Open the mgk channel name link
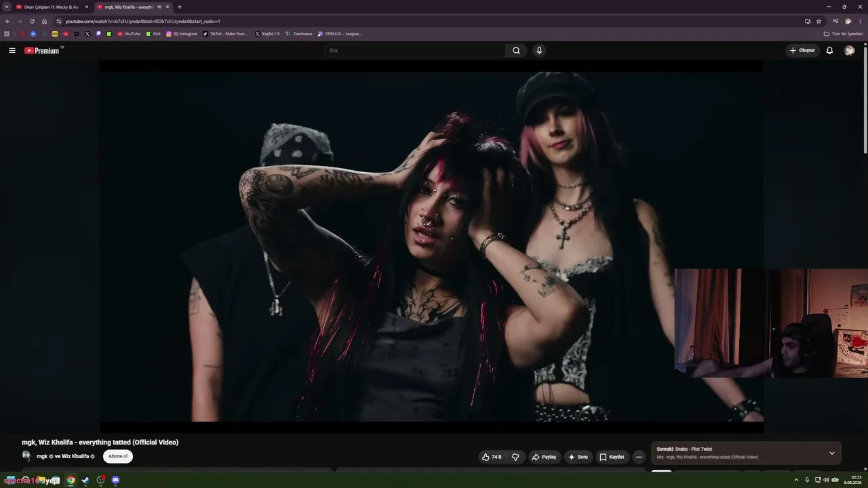Viewport: 868px width, 488px height. click(x=42, y=456)
